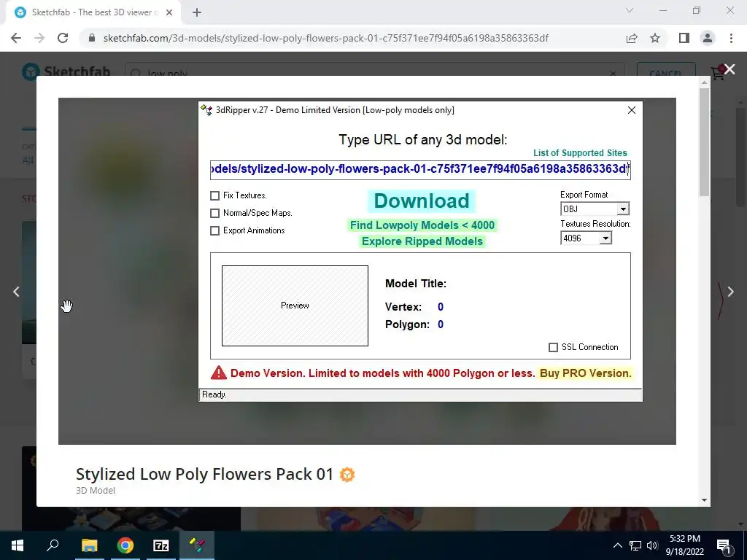Open File Explorer from taskbar
This screenshot has height=560, width=747.
89,545
